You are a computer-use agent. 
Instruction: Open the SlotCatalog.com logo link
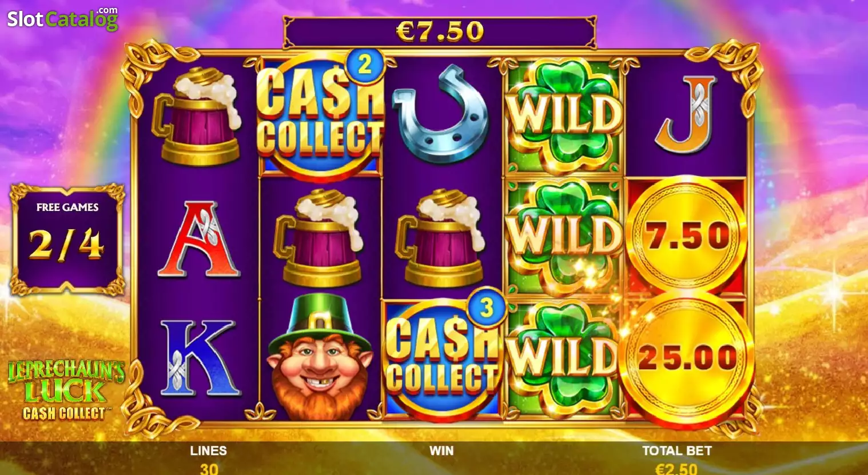tap(62, 19)
